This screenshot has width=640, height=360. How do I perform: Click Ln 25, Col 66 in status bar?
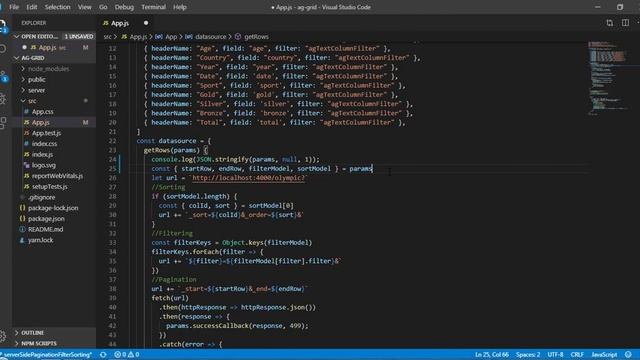[x=491, y=355]
